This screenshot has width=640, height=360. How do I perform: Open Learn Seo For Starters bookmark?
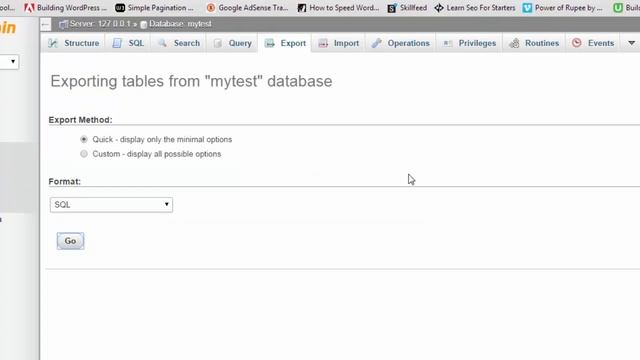tap(475, 8)
